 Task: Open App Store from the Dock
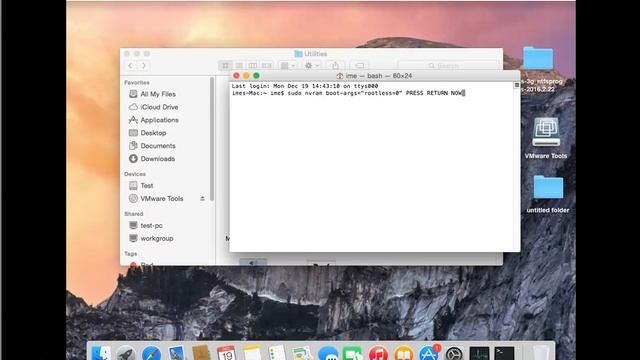pos(429,353)
